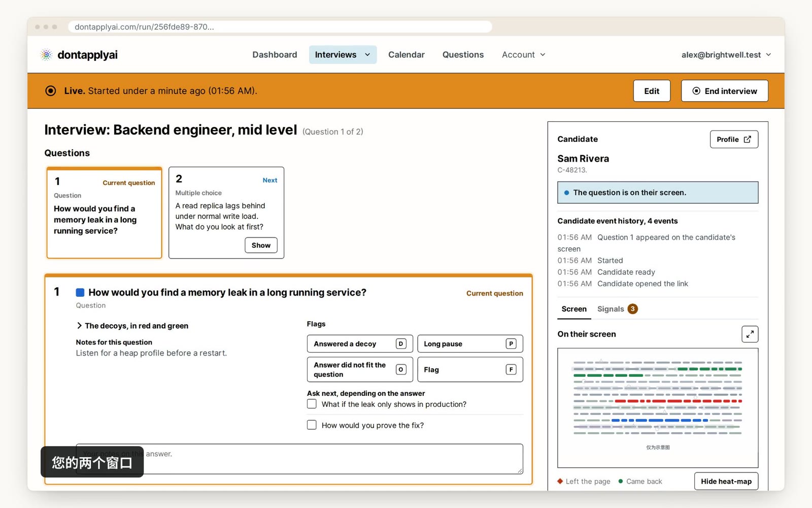Image resolution: width=812 pixels, height=508 pixels.
Task: Click candidate name Sam Rivera
Action: point(583,158)
